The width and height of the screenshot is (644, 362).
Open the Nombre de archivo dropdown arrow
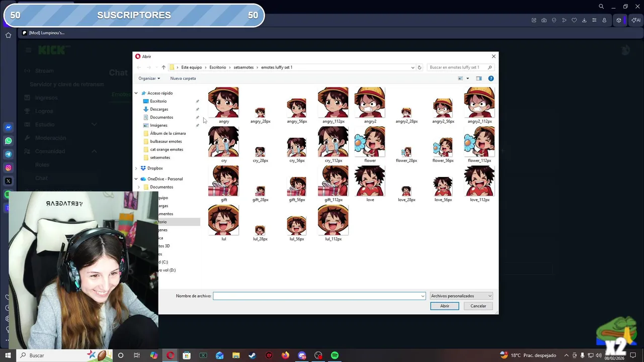pyautogui.click(x=423, y=296)
